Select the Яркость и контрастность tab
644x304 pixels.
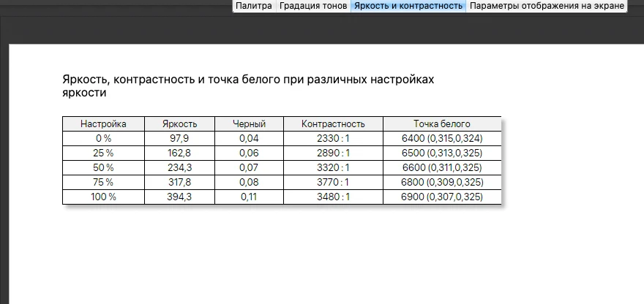coord(408,6)
